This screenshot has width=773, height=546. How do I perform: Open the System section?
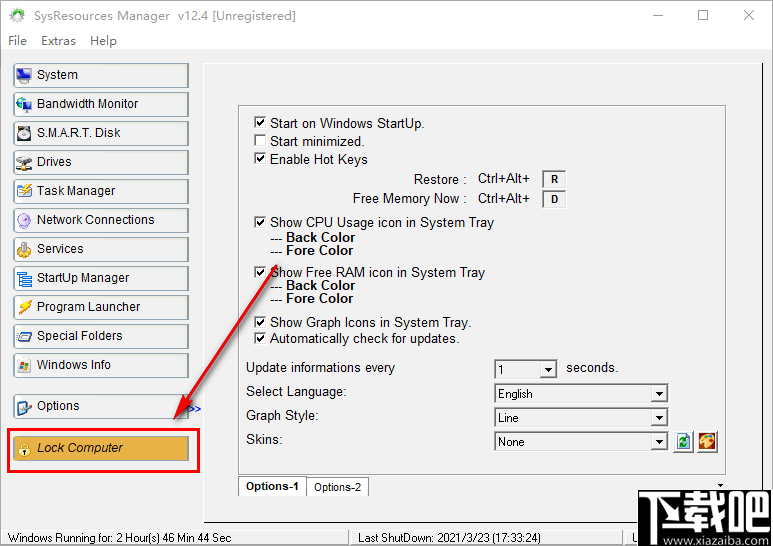(x=101, y=75)
